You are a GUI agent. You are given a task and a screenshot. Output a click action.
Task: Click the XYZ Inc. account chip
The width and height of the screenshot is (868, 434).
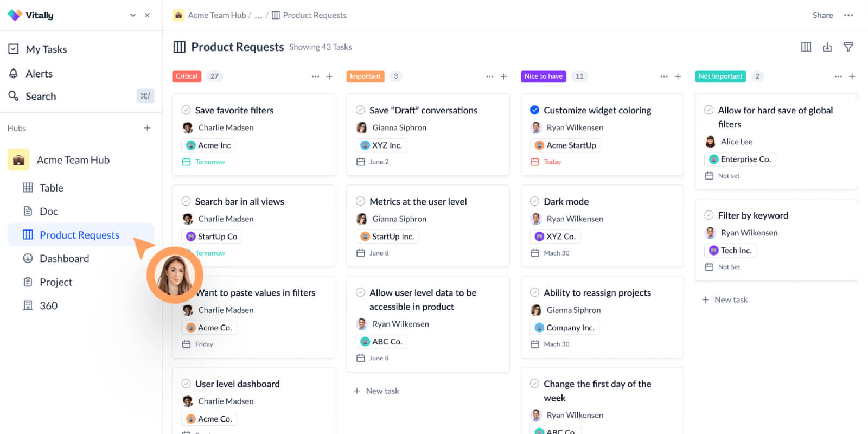click(382, 145)
